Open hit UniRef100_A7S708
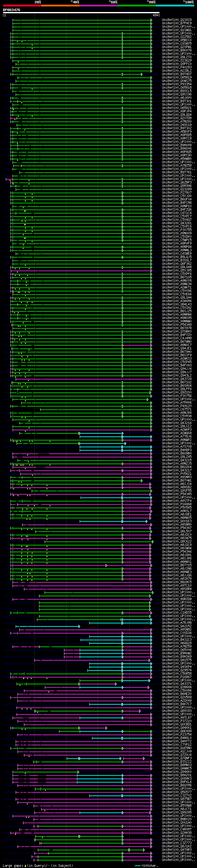The width and height of the screenshot is (197, 868). (177, 446)
